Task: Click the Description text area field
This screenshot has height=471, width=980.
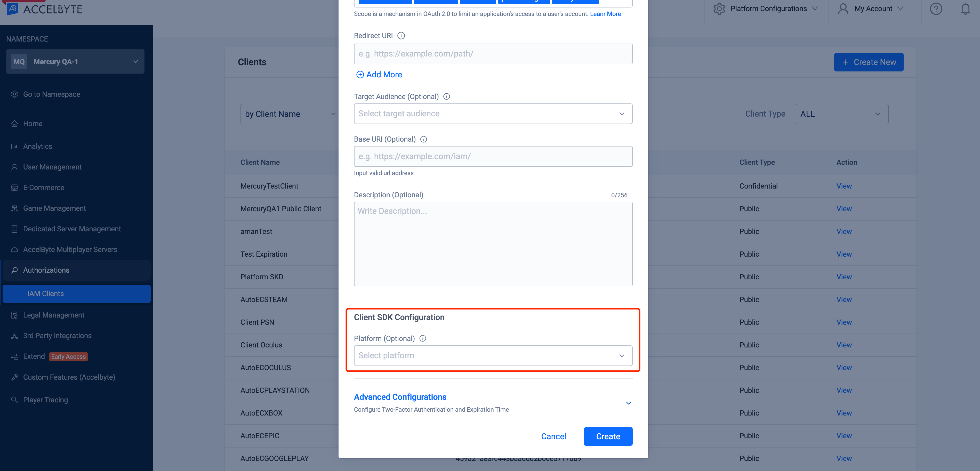Action: click(x=493, y=243)
